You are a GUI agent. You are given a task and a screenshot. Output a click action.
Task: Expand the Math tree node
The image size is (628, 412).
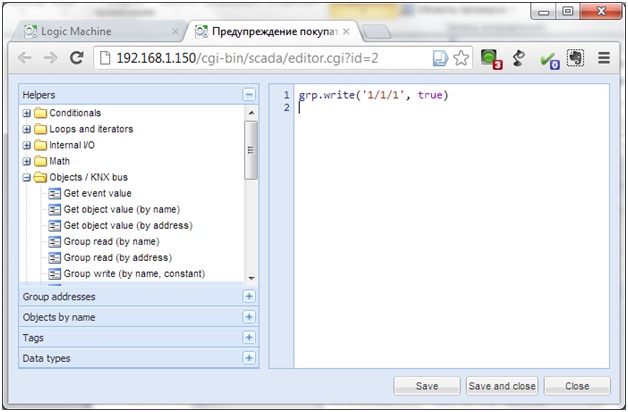(26, 161)
